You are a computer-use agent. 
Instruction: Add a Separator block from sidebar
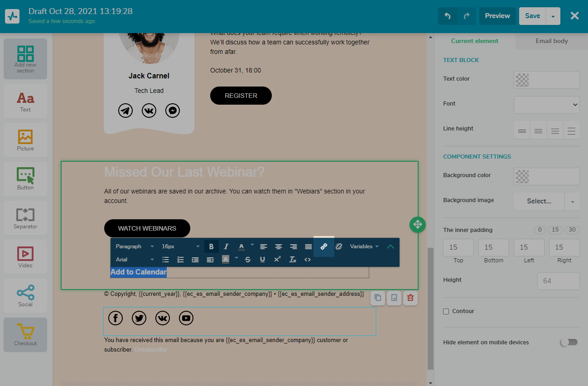click(x=25, y=218)
